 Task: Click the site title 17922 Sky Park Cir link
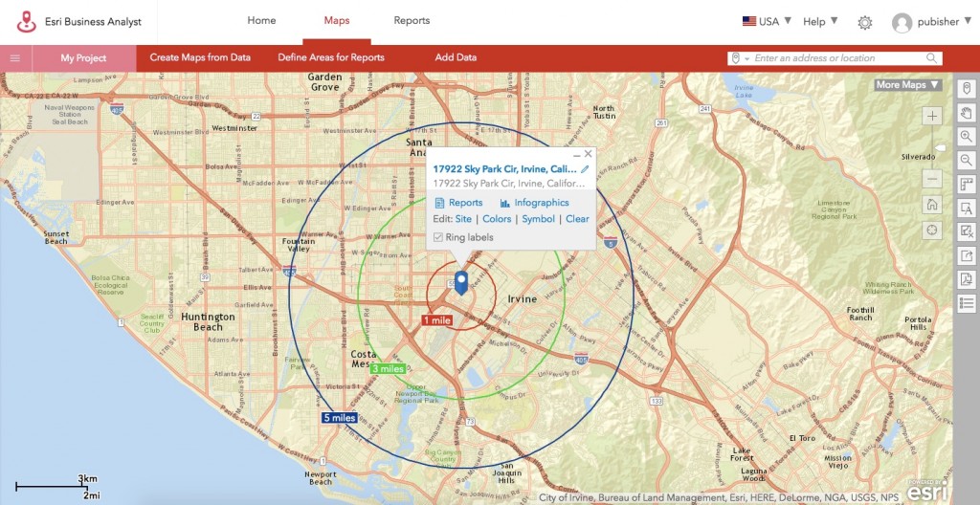click(x=504, y=169)
